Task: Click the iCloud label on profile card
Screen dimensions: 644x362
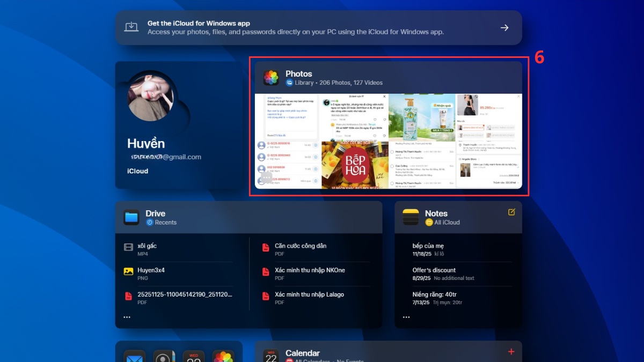Action: (x=137, y=171)
